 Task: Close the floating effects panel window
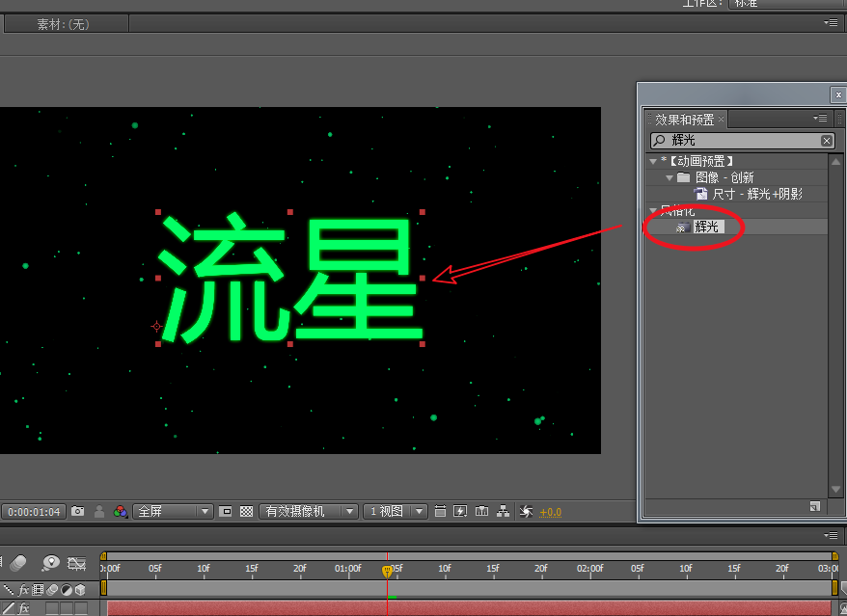(837, 95)
